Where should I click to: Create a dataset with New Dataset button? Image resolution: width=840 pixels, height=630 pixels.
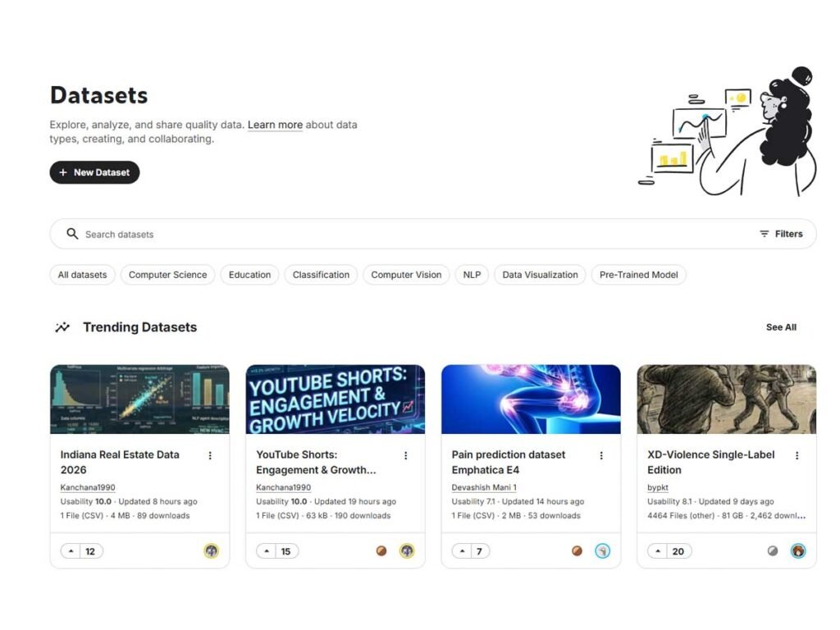[94, 172]
